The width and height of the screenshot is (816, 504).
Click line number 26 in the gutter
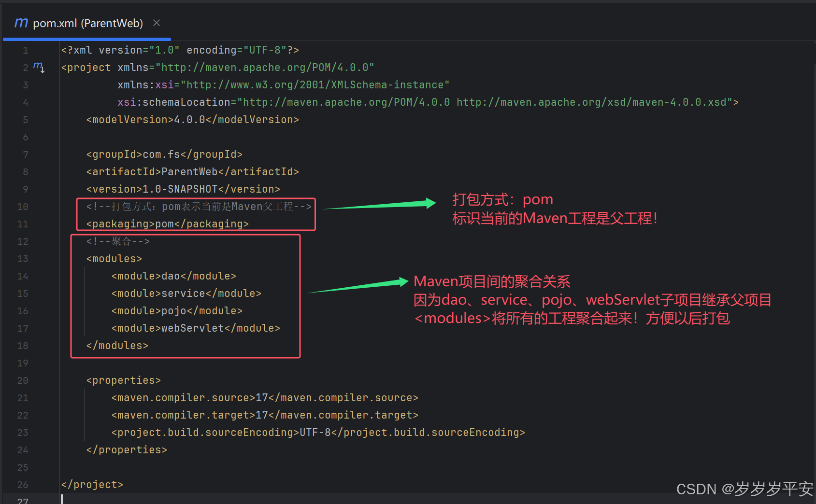(x=23, y=485)
